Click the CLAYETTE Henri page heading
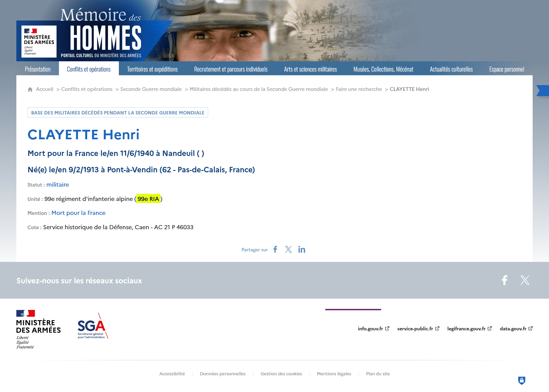Image resolution: width=549 pixels, height=392 pixels. [83, 135]
